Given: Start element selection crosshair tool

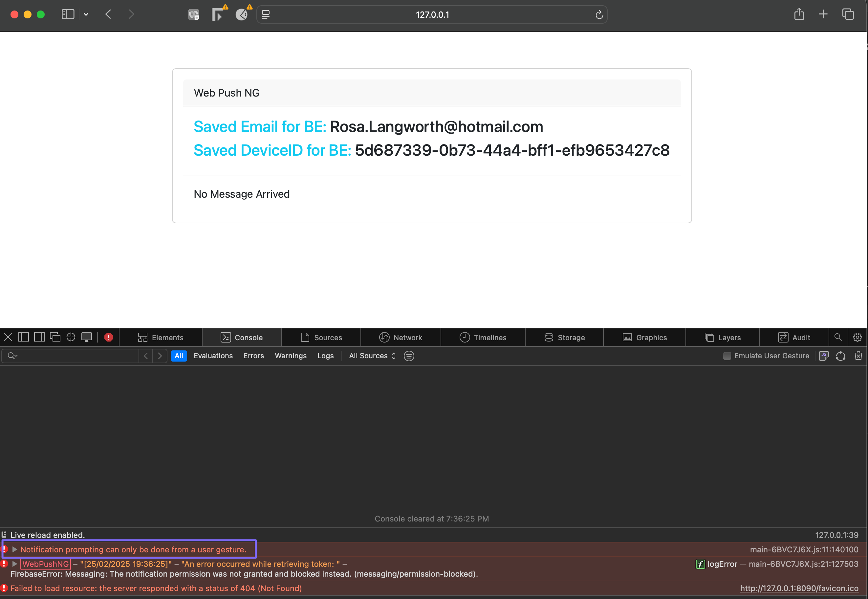Looking at the screenshot, I should pyautogui.click(x=71, y=337).
